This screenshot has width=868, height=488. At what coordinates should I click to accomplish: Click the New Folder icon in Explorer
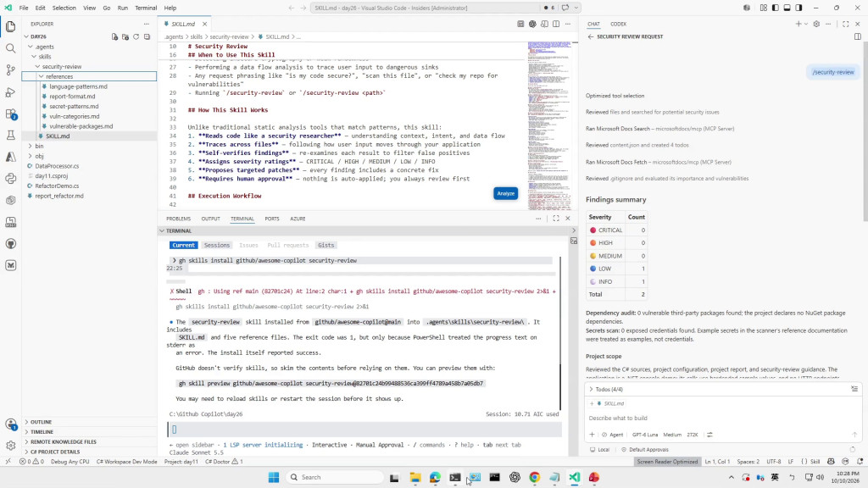click(125, 36)
